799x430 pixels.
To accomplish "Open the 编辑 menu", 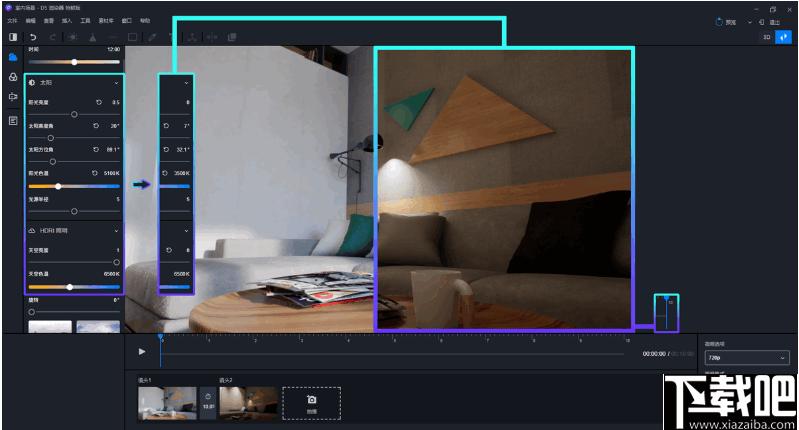I will 31,21.
